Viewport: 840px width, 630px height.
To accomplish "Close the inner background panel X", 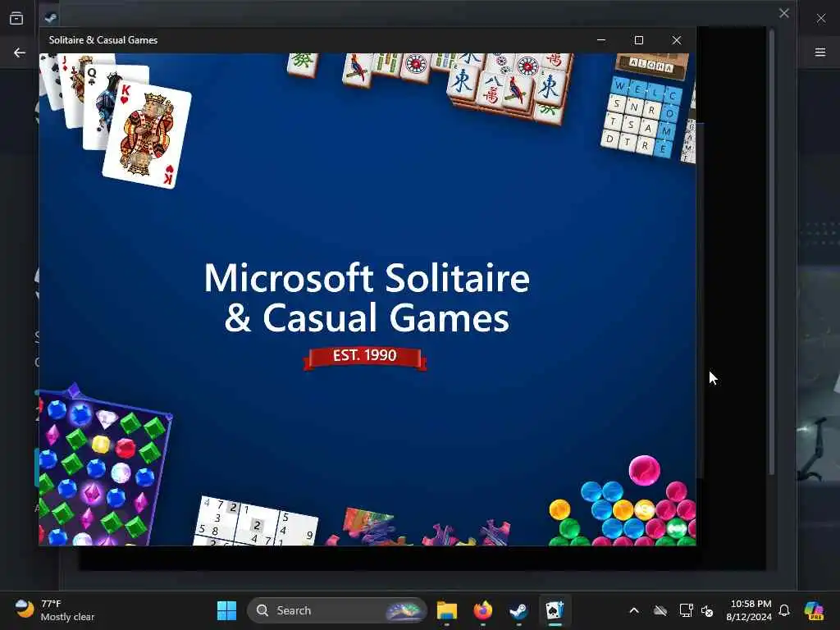I will tap(783, 13).
